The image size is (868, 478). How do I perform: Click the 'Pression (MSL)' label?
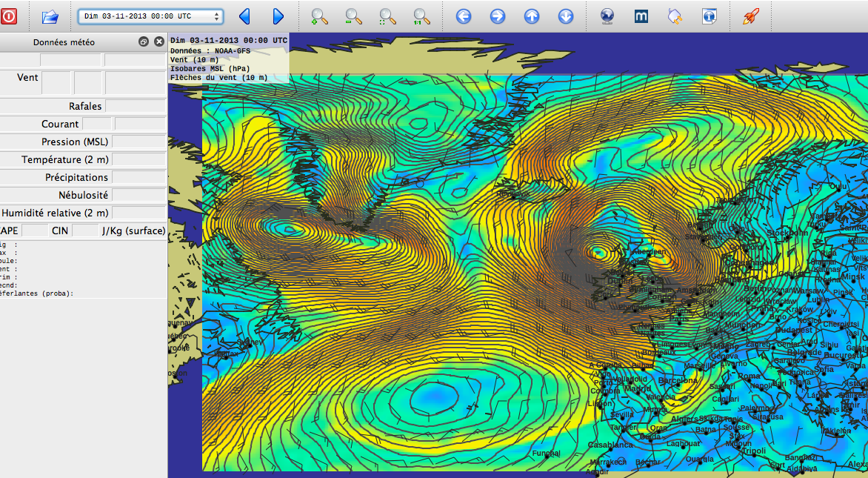pos(75,142)
